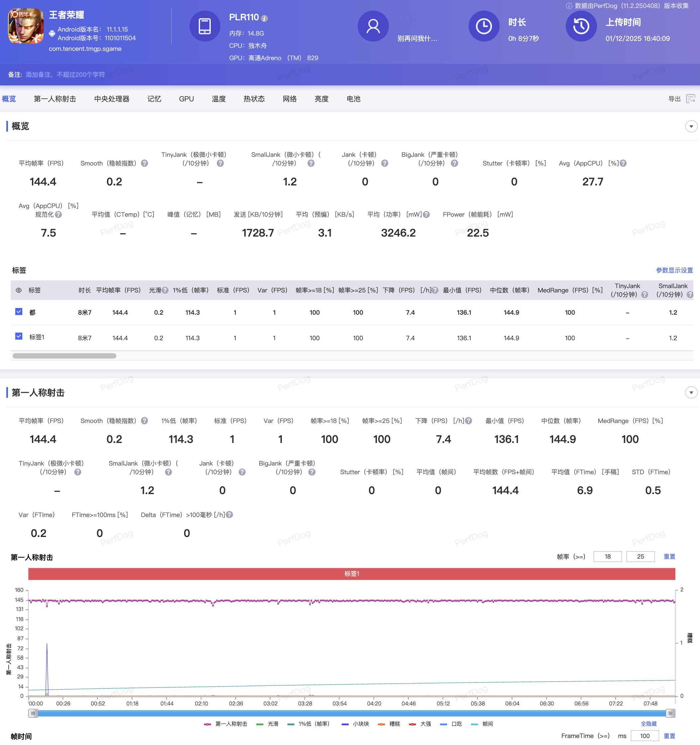The image size is (700, 745).
Task: Click the frame rate threshold field showing 18
Action: [607, 557]
